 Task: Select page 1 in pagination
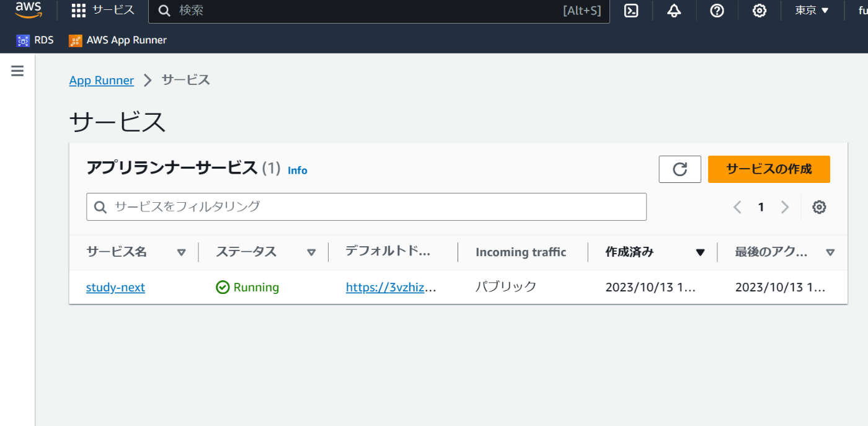point(761,207)
